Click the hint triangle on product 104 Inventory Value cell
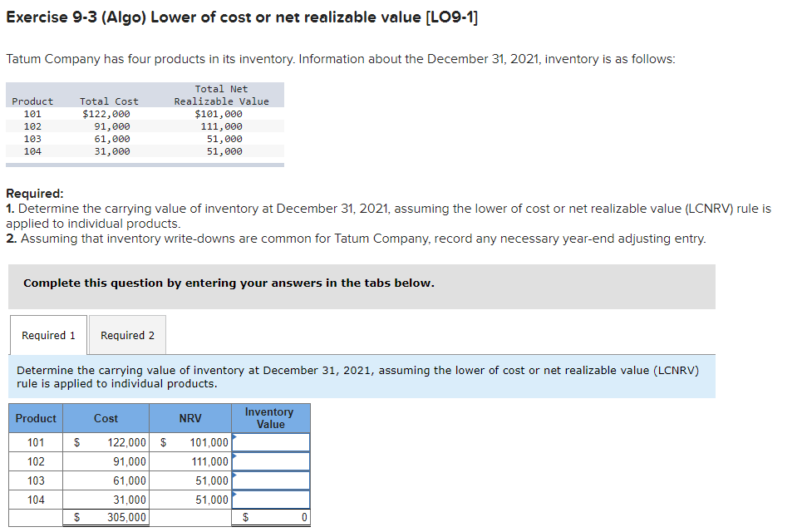 pyautogui.click(x=233, y=493)
